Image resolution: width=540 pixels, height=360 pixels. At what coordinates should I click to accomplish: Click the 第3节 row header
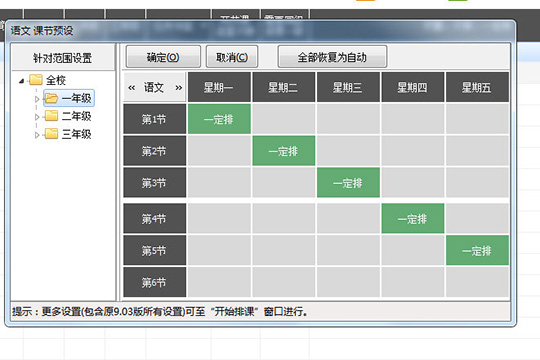[x=155, y=182]
